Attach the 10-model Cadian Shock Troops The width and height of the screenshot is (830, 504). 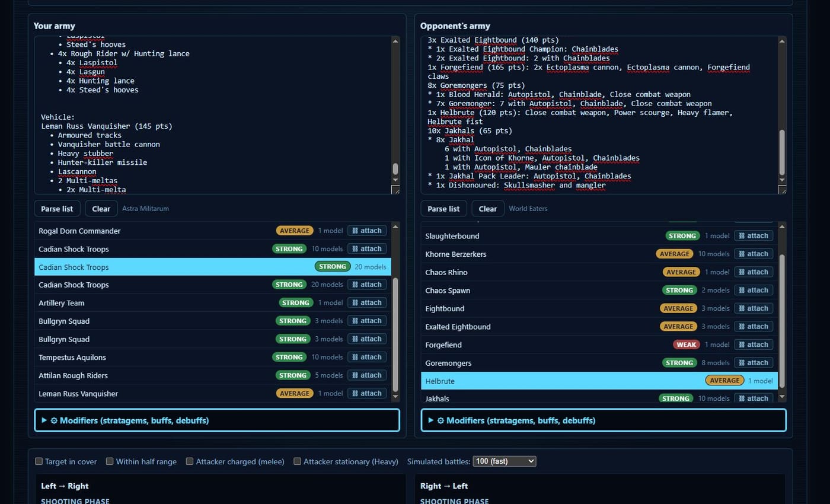tap(367, 248)
